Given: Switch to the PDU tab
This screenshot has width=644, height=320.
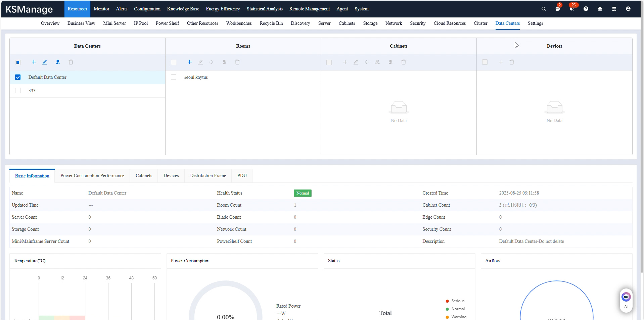Looking at the screenshot, I should pos(242,176).
